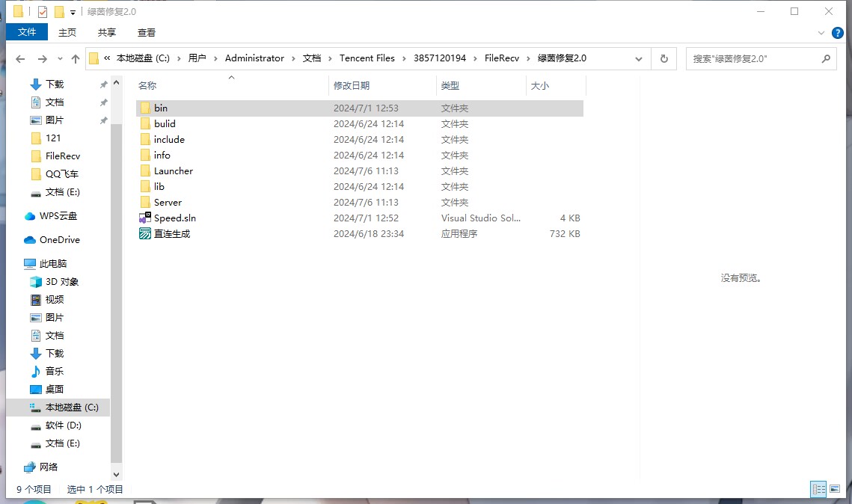
Task: Open WPS云盘 in the sidebar
Action: coord(58,216)
